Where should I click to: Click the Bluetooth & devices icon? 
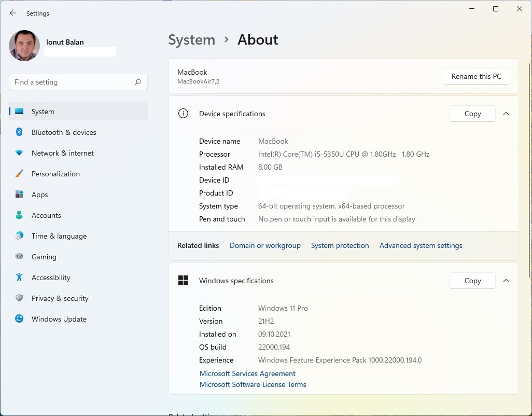coord(19,132)
